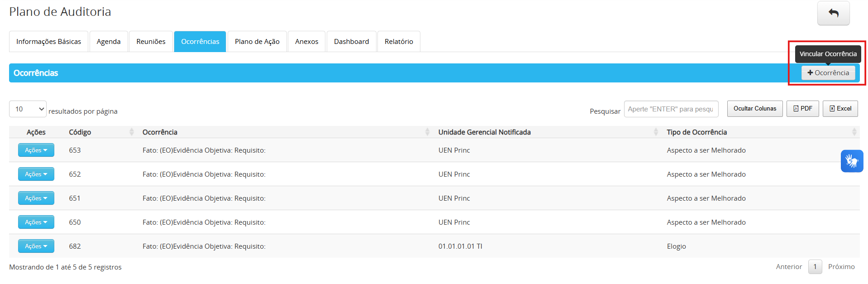Select page 1 in pagination

pyautogui.click(x=815, y=267)
